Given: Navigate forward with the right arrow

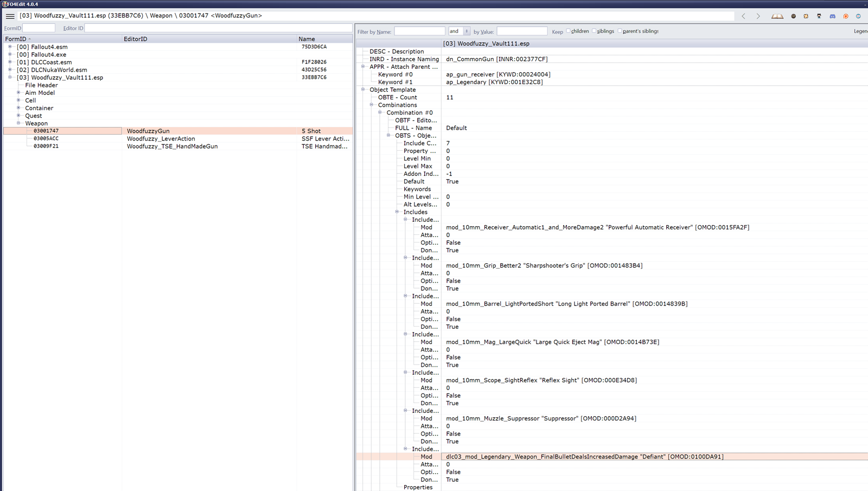Looking at the screenshot, I should point(758,16).
